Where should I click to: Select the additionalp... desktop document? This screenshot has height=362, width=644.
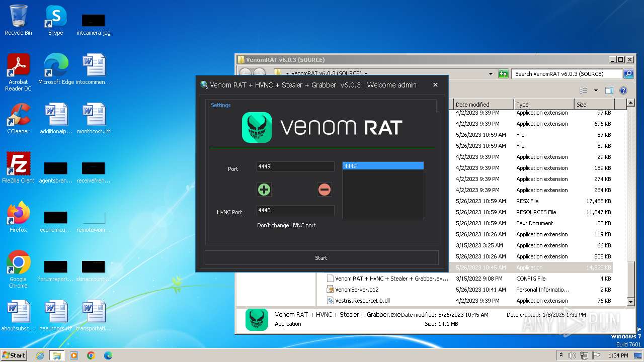point(56,119)
